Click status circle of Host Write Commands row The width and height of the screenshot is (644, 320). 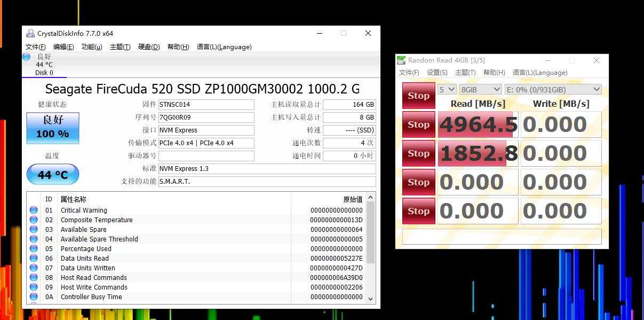click(34, 287)
